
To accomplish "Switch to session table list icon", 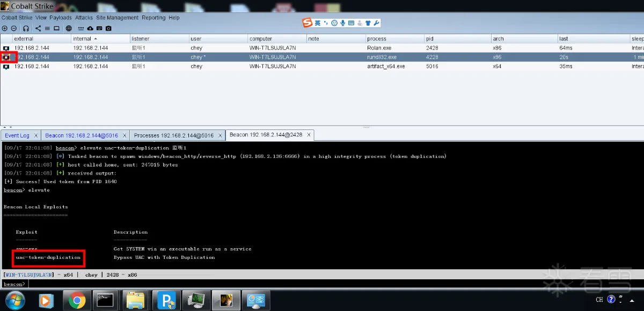I will (47, 28).
